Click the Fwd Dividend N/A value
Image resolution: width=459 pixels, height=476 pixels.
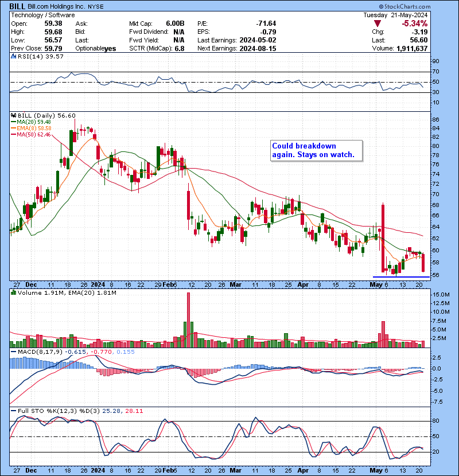coord(179,32)
